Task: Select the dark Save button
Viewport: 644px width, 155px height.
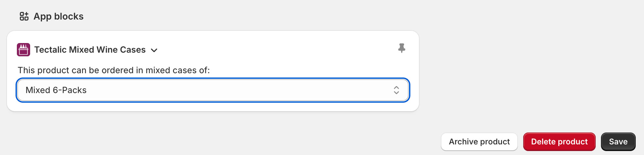Action: pyautogui.click(x=618, y=142)
